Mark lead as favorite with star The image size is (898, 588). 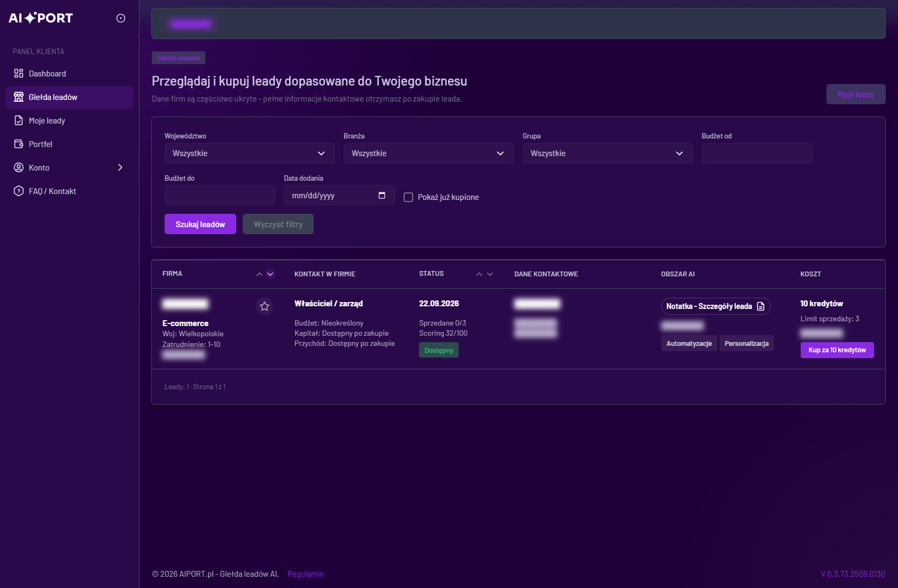coord(265,306)
